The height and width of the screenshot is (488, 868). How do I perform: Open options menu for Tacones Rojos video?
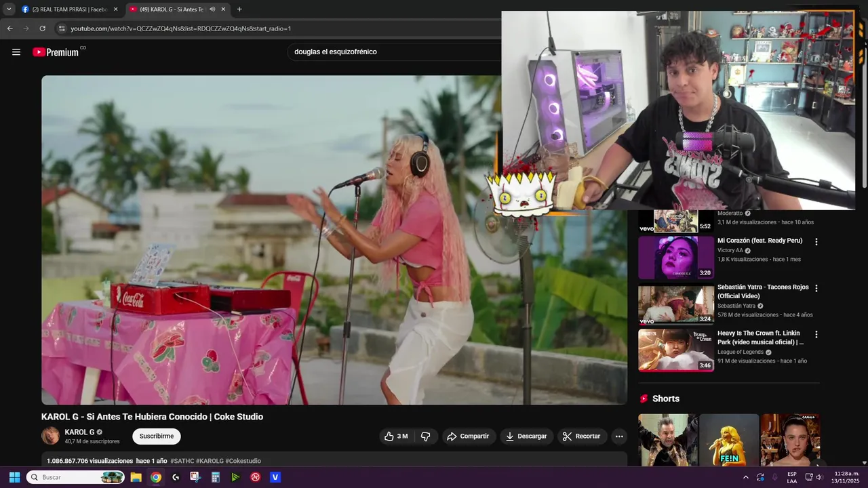[x=816, y=288]
